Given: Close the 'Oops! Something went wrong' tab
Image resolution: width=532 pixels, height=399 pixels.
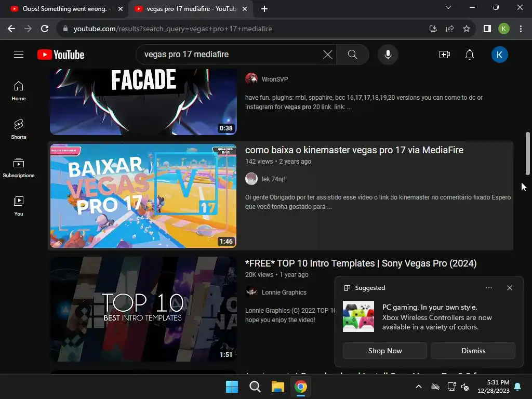Looking at the screenshot, I should [121, 9].
